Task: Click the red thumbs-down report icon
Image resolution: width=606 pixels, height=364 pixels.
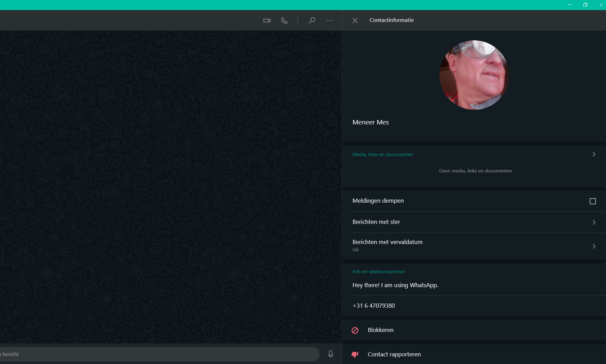Action: [x=355, y=355]
